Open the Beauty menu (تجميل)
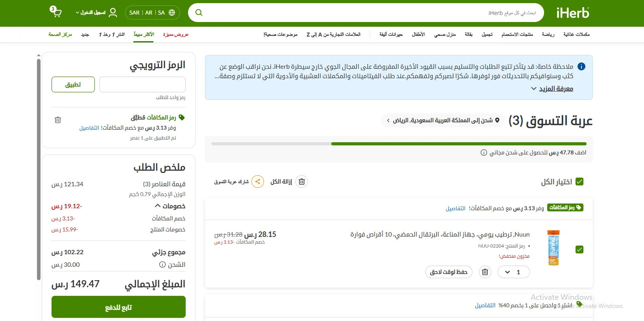This screenshot has width=644, height=321. pyautogui.click(x=487, y=35)
